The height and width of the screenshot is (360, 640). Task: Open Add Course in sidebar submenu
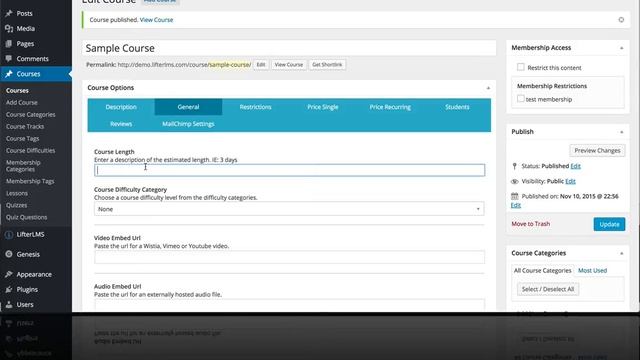pyautogui.click(x=22, y=102)
